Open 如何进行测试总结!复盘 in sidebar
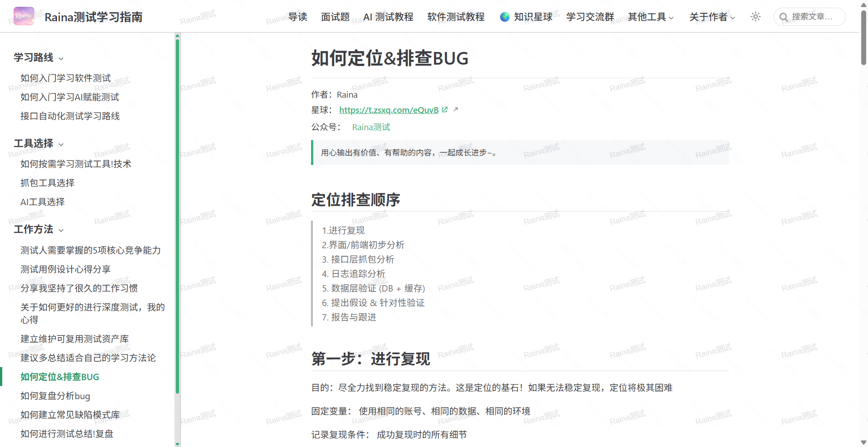 [67, 433]
